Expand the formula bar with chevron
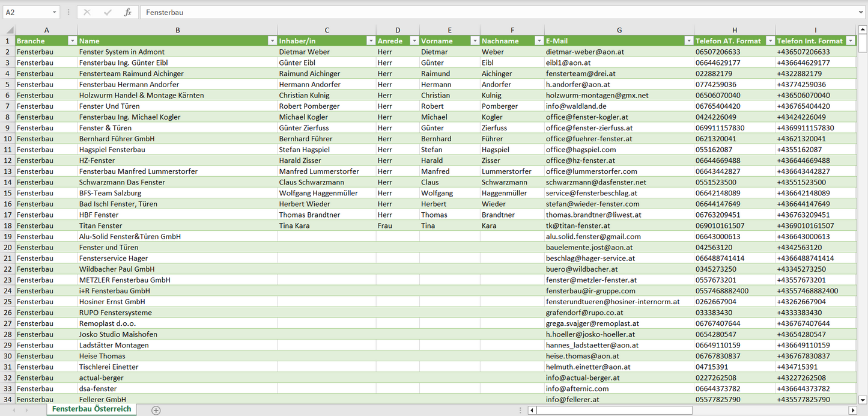This screenshot has height=416, width=868. coord(861,12)
